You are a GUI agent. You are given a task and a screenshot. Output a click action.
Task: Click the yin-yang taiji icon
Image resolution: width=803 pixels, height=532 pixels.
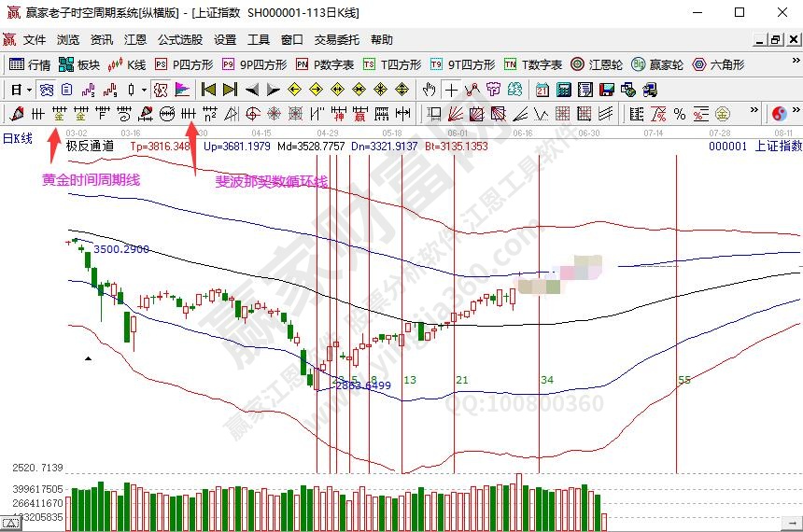779,114
